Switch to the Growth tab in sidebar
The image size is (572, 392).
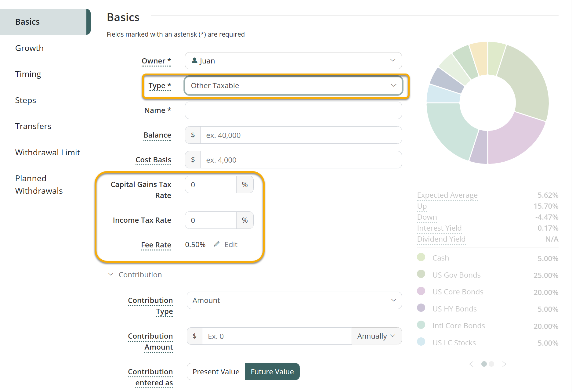tap(29, 48)
